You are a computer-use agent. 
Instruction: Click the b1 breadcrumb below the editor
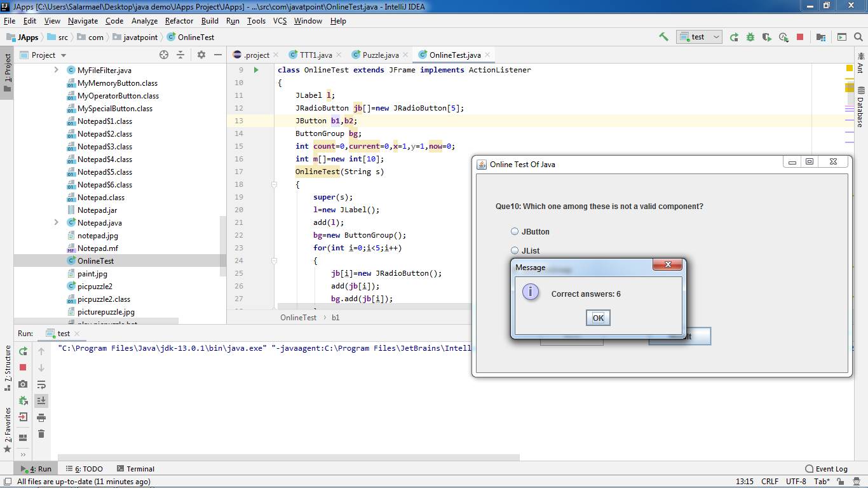click(x=336, y=318)
